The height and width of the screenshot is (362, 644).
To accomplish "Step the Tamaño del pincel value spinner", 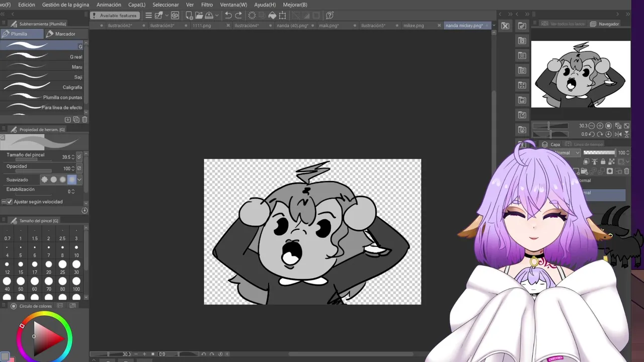I will coord(73,157).
